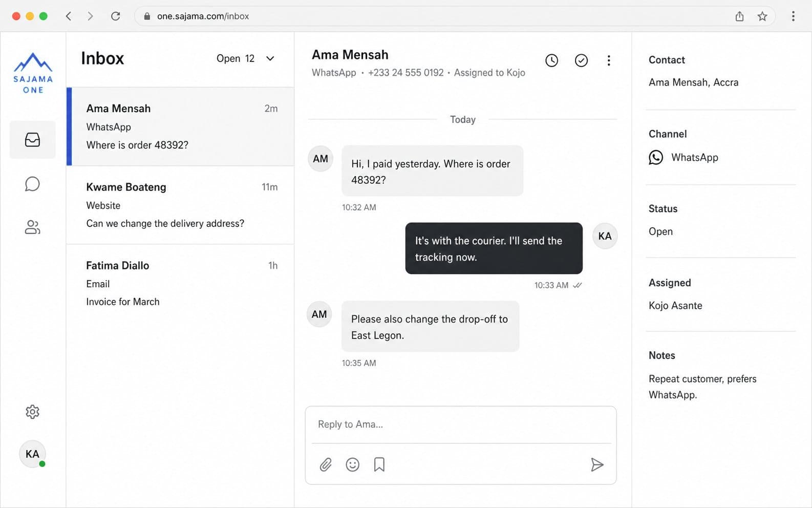
Task: Insert a saved reply via bookmark icon
Action: [x=379, y=464]
